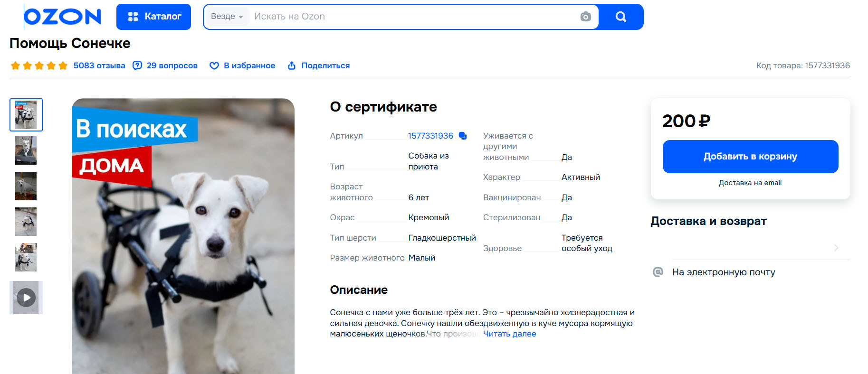Open camera image search
The image size is (868, 374).
click(x=585, y=17)
